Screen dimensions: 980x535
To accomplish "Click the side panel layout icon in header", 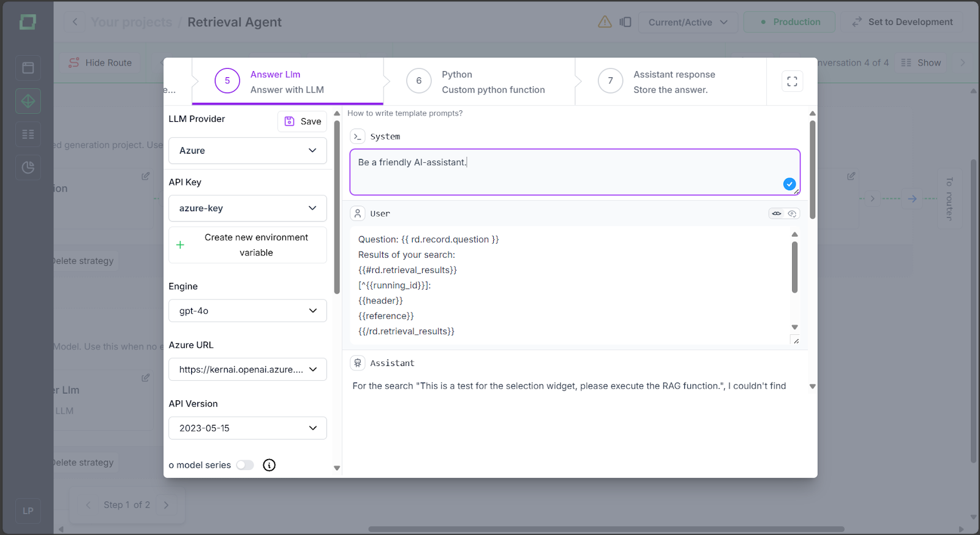I will [x=625, y=22].
